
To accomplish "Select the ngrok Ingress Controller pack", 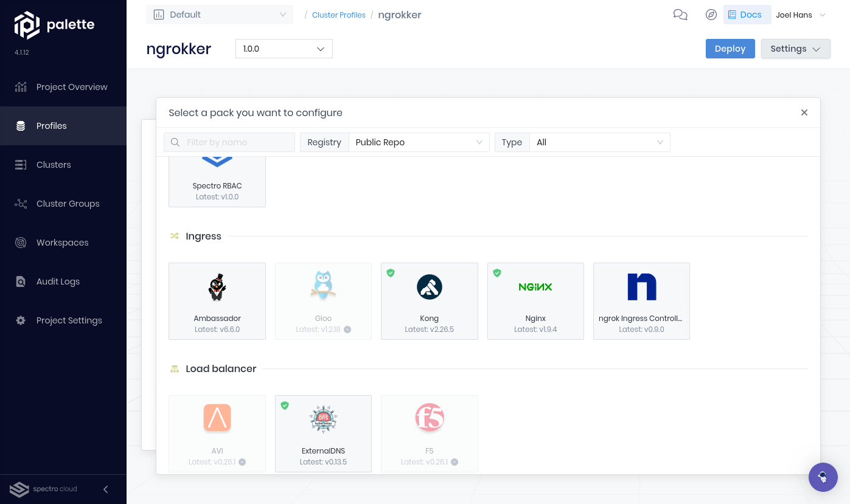I will (641, 301).
